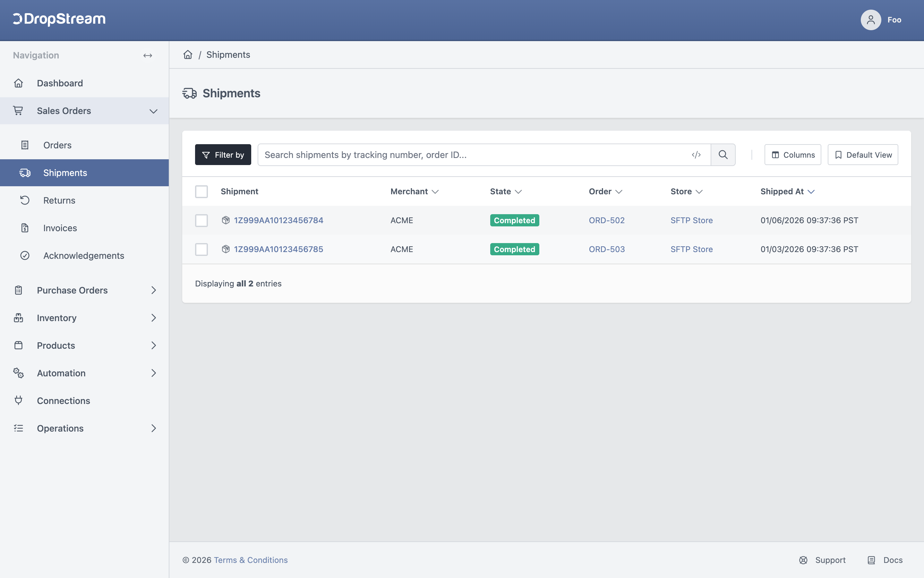
Task: Click the Acknowledgements checkmark icon
Action: 25,255
